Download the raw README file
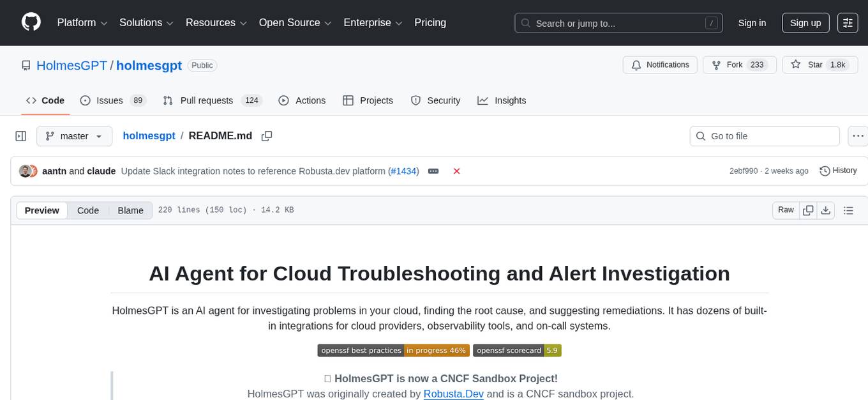The image size is (868, 400). tap(826, 210)
